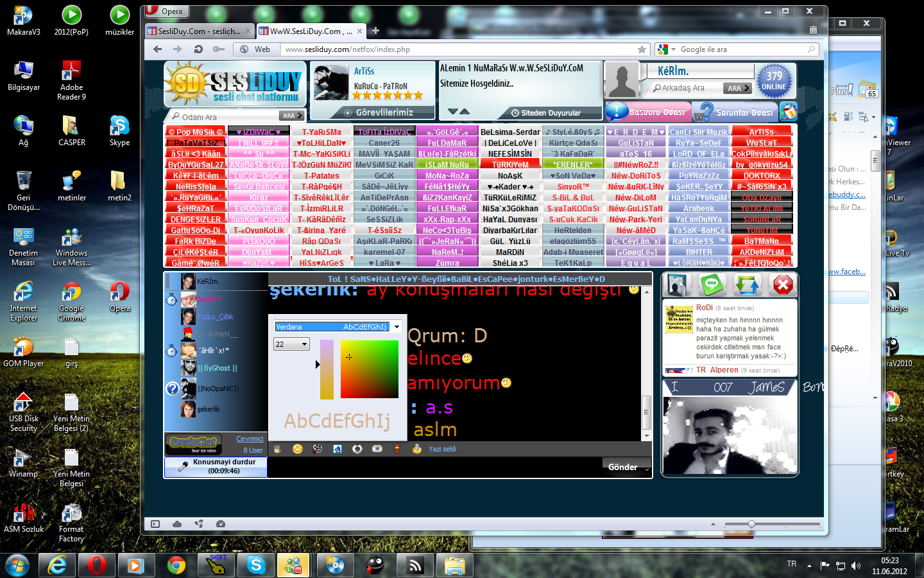Click the ARA button next to Odanı Ara
The width and height of the screenshot is (924, 578).
coord(291,116)
